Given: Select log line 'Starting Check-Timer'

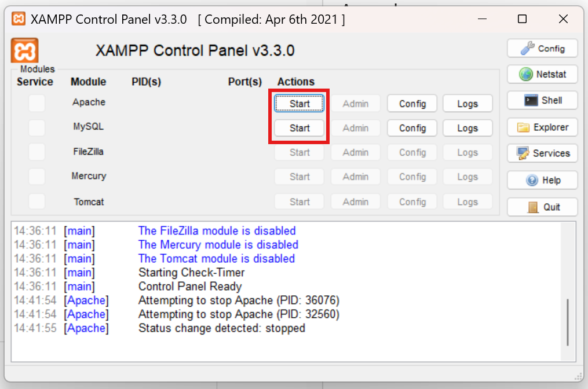Looking at the screenshot, I should tap(192, 273).
